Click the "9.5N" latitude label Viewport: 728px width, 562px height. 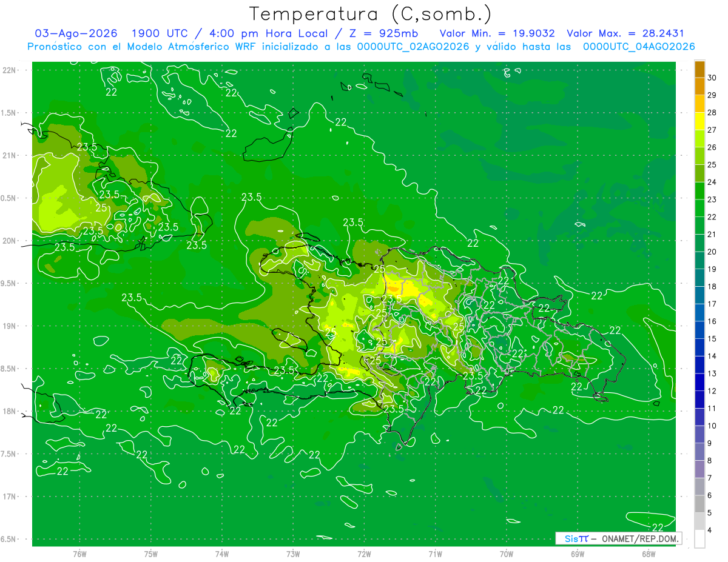[x=8, y=284]
